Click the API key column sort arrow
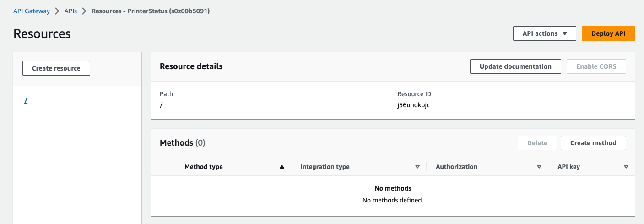This screenshot has width=644, height=224. [x=626, y=167]
